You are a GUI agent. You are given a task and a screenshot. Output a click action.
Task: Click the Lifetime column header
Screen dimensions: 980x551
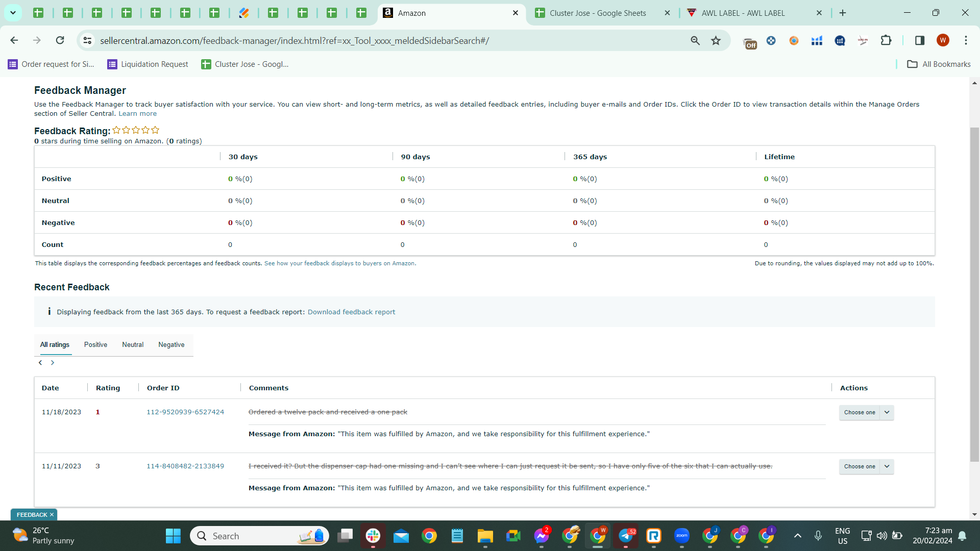pos(779,157)
